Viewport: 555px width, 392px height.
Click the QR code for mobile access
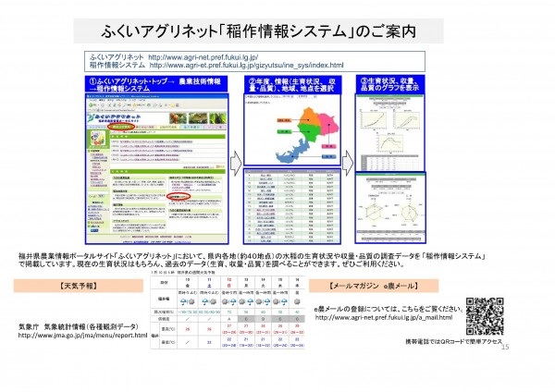(485, 316)
